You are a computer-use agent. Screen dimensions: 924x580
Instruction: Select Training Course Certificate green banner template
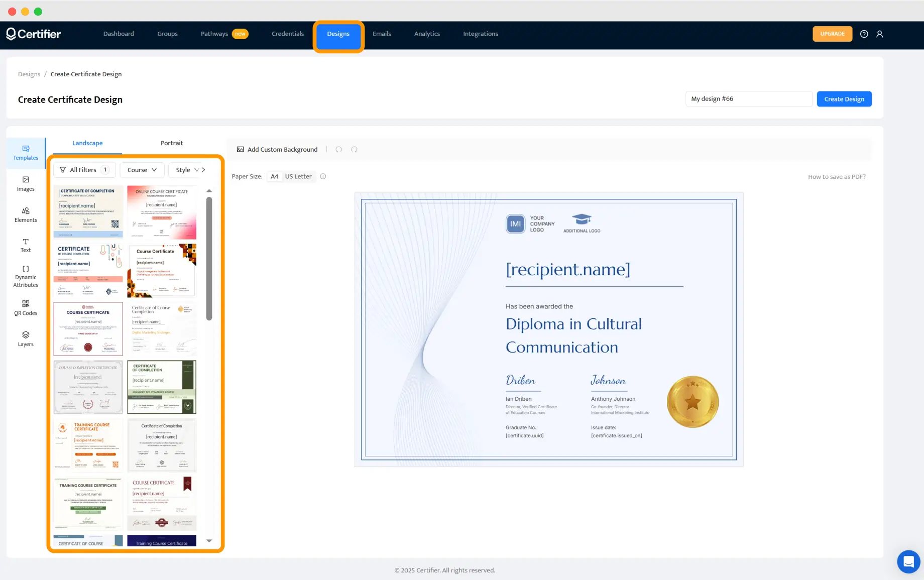tap(88, 504)
